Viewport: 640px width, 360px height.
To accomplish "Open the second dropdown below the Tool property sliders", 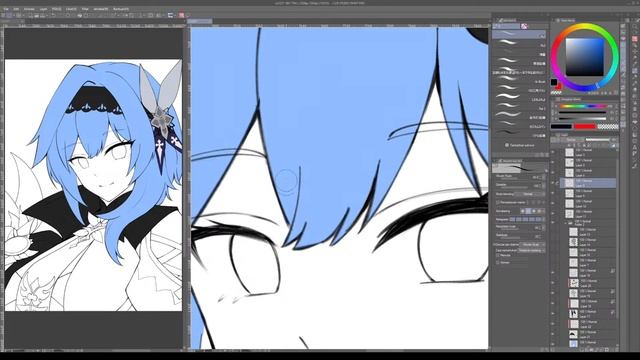I will (x=532, y=251).
